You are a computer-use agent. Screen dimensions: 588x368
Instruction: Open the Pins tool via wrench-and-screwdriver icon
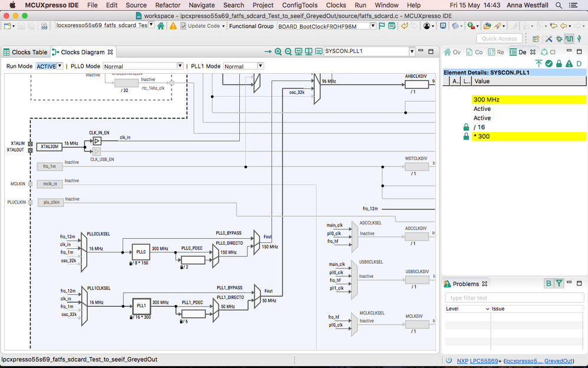[x=549, y=38]
